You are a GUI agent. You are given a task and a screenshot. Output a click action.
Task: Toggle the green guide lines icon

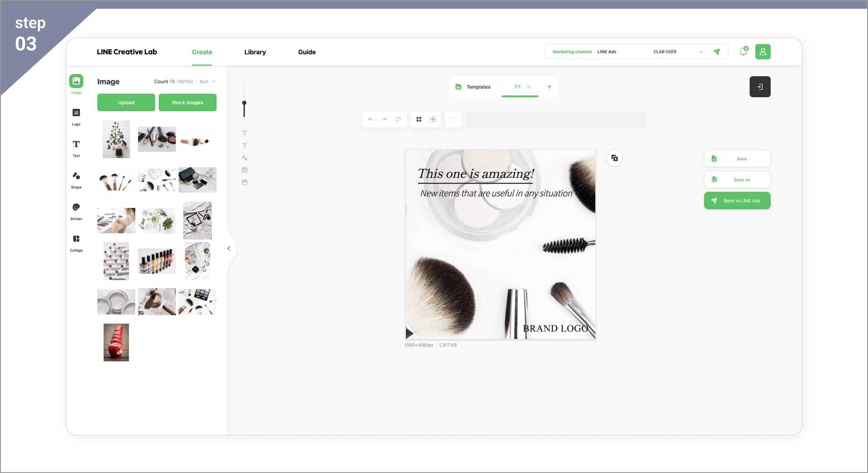(x=433, y=119)
